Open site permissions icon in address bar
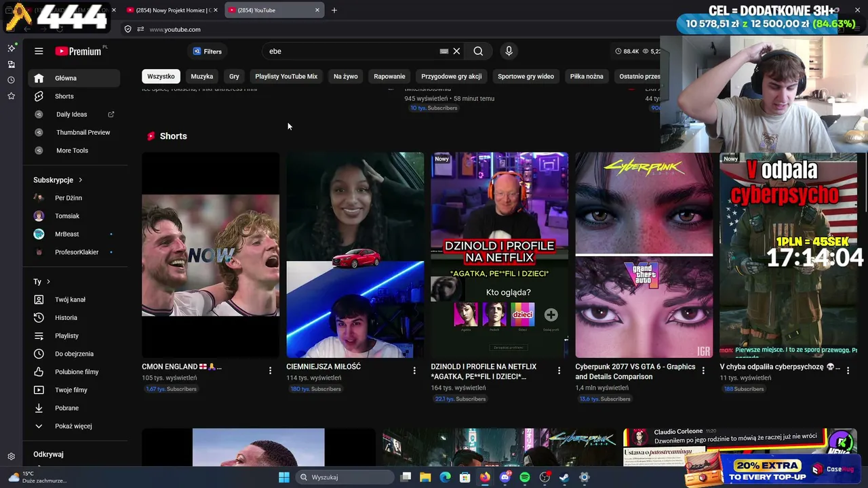The image size is (868, 488). 140,29
